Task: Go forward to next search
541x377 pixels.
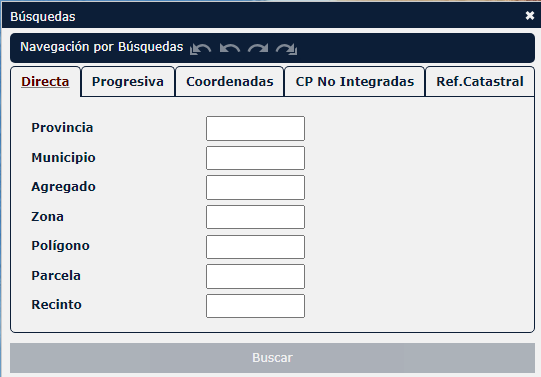Action: tap(258, 48)
